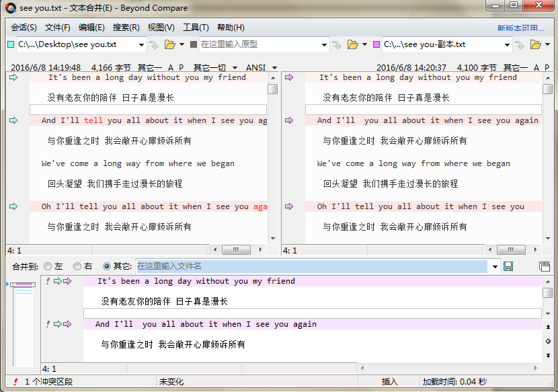Select the 左 merge target radio button
558x392 pixels.
[48, 267]
